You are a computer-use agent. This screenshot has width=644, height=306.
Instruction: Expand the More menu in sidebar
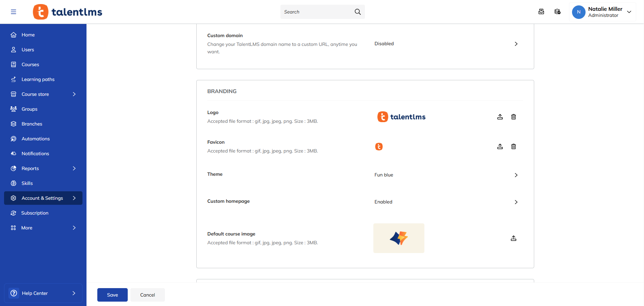(x=74, y=228)
